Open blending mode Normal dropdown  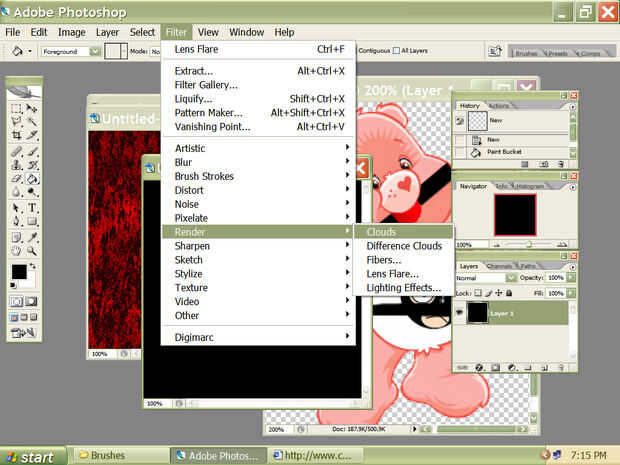(x=511, y=278)
